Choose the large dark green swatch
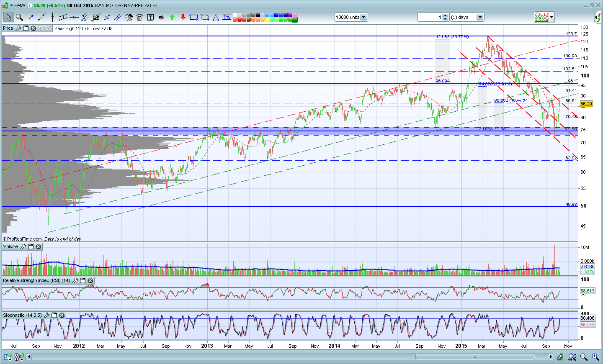This screenshot has height=364, width=603. tap(295, 19)
